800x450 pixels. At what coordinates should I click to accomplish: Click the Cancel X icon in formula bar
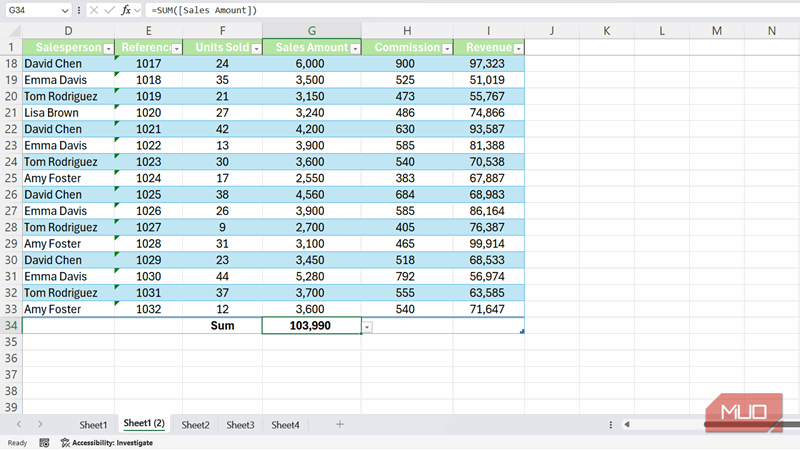[x=93, y=10]
